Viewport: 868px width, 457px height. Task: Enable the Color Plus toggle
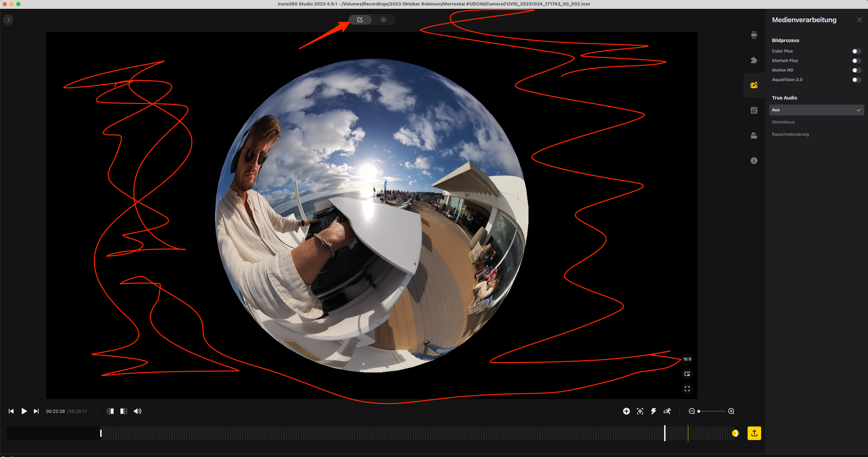(x=856, y=51)
